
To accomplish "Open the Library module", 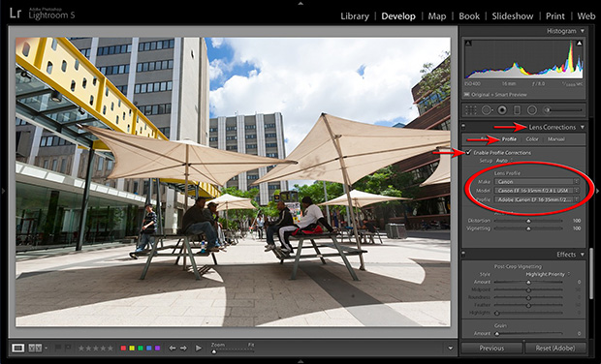I will pos(355,16).
